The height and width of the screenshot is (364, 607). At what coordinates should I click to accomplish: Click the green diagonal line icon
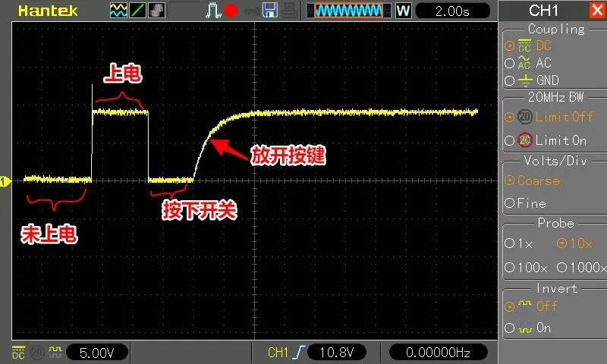[137, 11]
